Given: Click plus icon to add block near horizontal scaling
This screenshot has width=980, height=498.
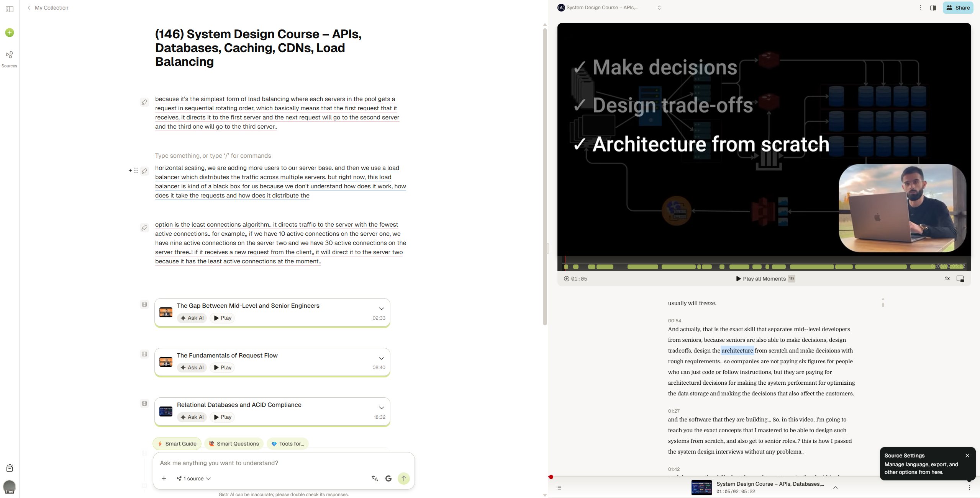Looking at the screenshot, I should [x=130, y=170].
